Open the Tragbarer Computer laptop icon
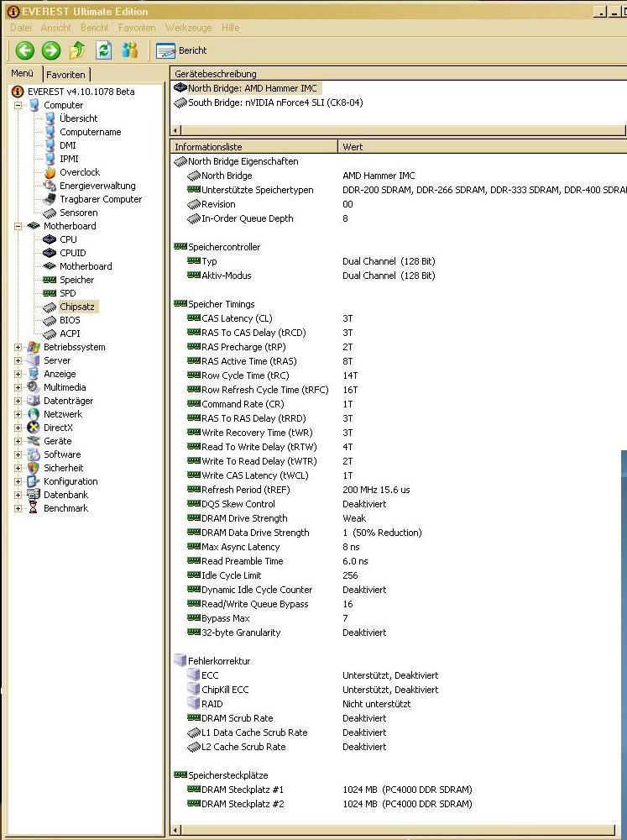 pos(50,199)
